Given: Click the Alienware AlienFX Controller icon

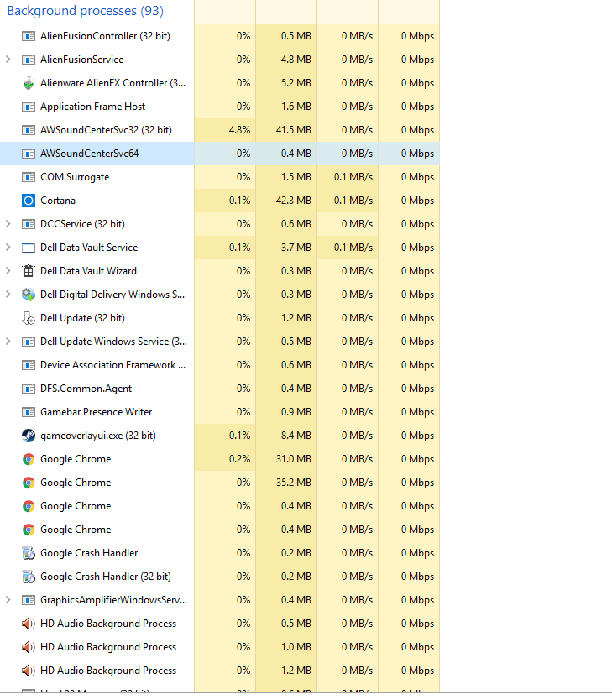Looking at the screenshot, I should coord(28,83).
